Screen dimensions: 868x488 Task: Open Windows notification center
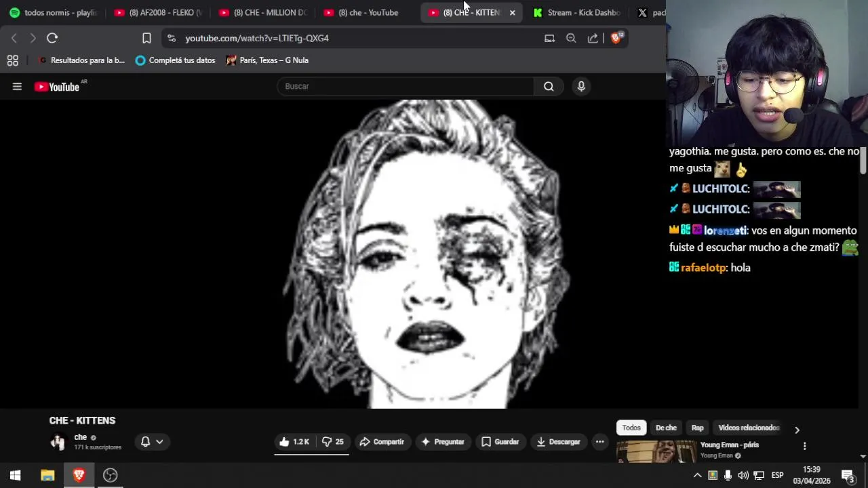pos(848,475)
